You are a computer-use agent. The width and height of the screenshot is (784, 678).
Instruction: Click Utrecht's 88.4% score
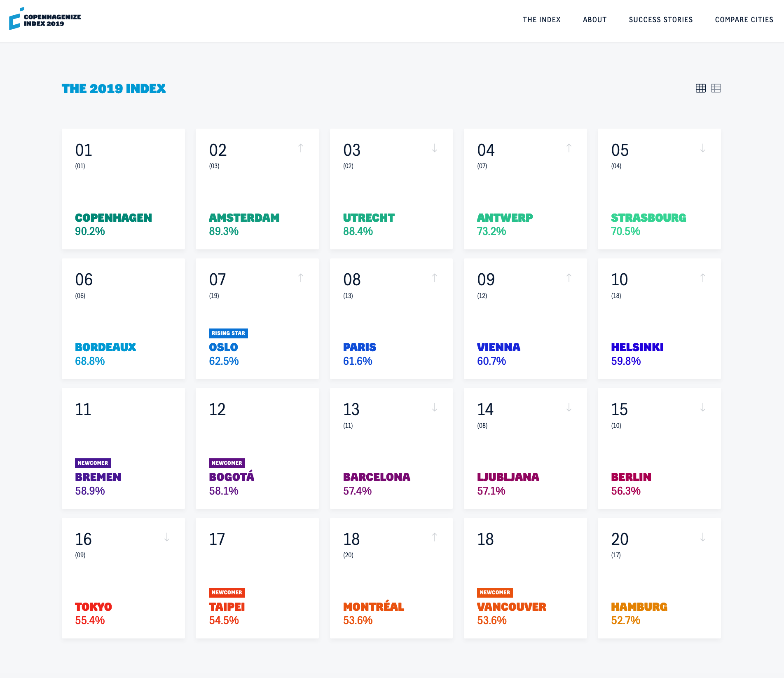(x=358, y=231)
